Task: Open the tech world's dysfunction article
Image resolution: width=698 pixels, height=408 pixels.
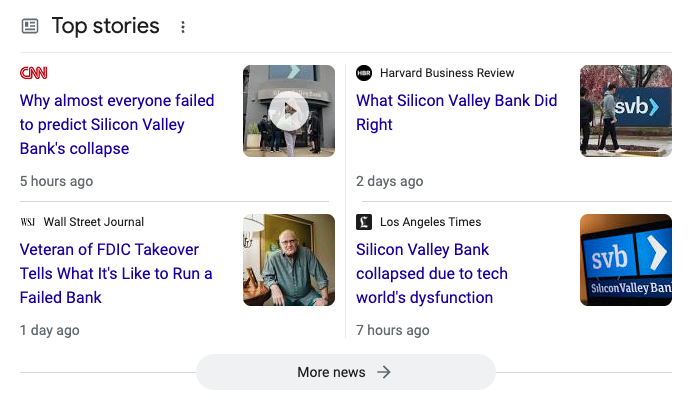Action: tap(432, 273)
